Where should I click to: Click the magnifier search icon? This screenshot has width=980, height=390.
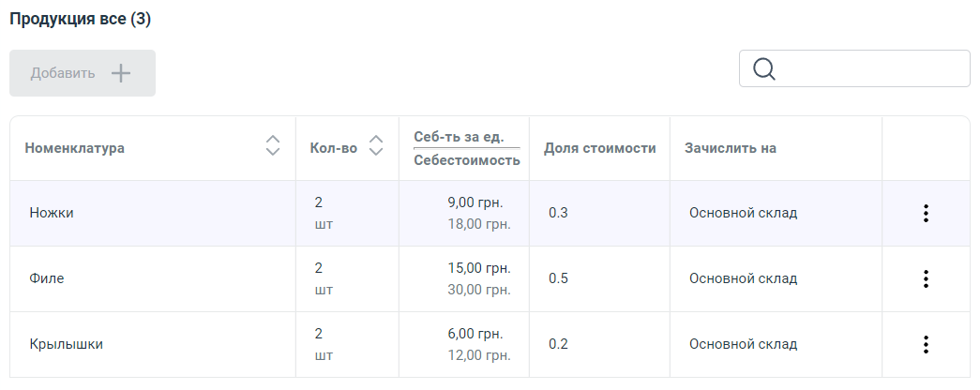click(x=764, y=69)
